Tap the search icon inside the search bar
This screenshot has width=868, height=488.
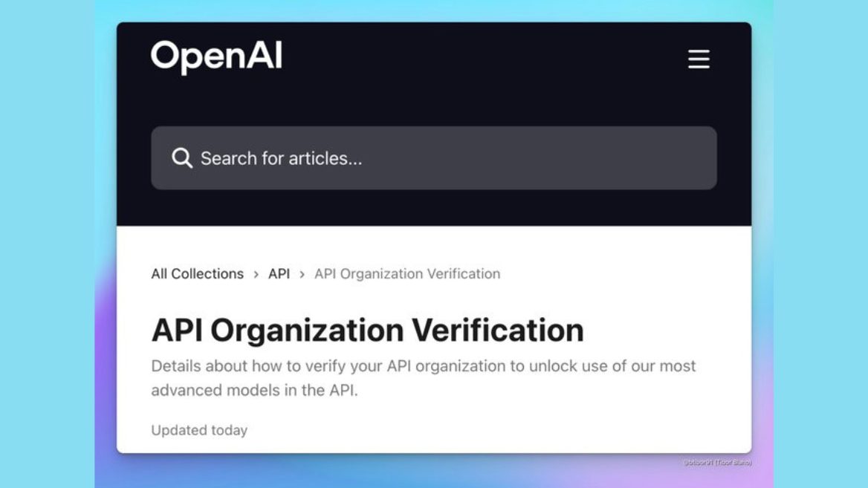(181, 157)
